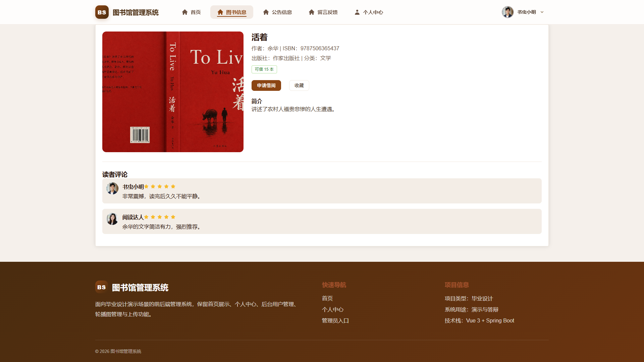Open 留言反馈 from the navigation
The width and height of the screenshot is (644, 362).
point(323,12)
